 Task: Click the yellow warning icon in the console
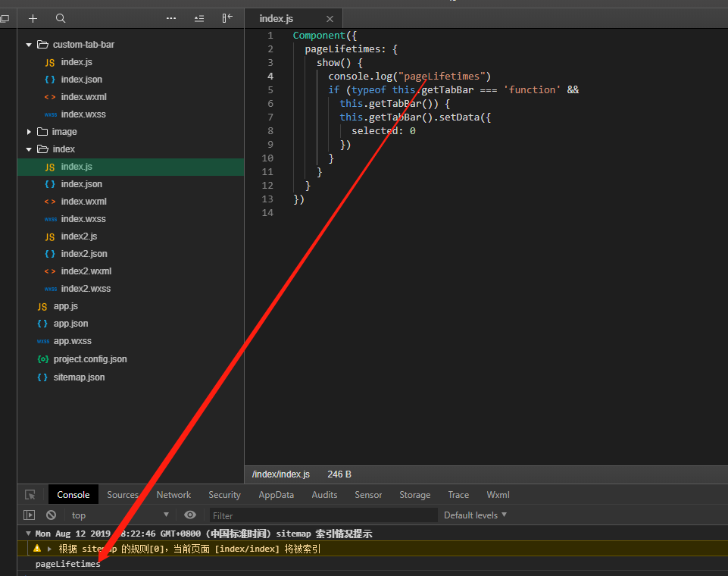(37, 549)
